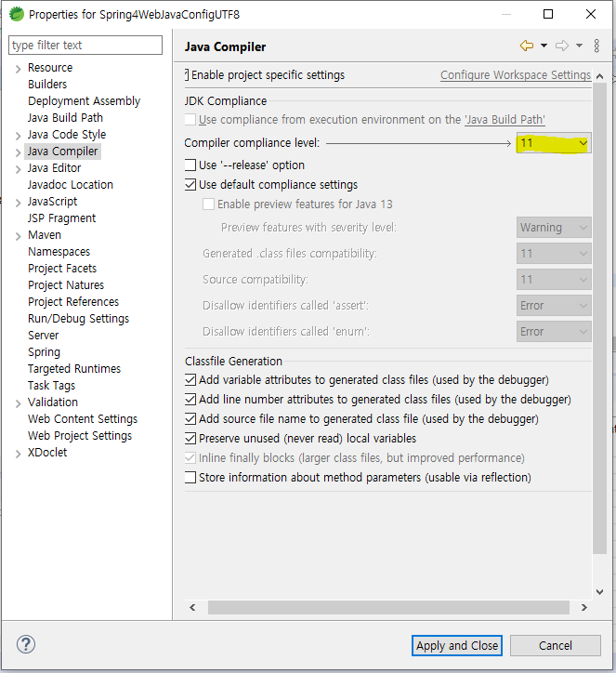The image size is (616, 673).
Task: Toggle Add variable attributes checkbox
Action: pos(190,380)
